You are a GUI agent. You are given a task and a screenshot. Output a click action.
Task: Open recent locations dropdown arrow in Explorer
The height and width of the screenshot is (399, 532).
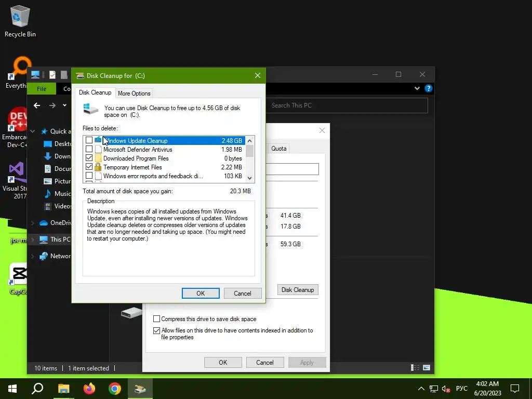(x=64, y=105)
